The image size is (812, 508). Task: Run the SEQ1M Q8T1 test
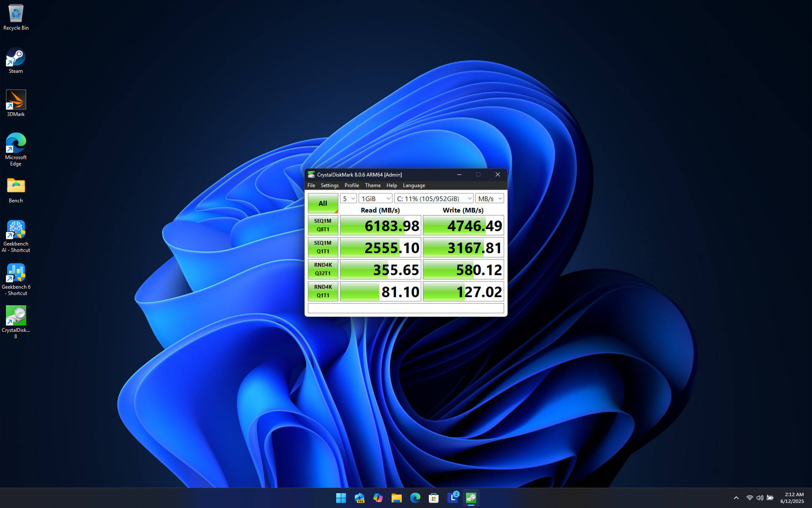click(x=323, y=225)
